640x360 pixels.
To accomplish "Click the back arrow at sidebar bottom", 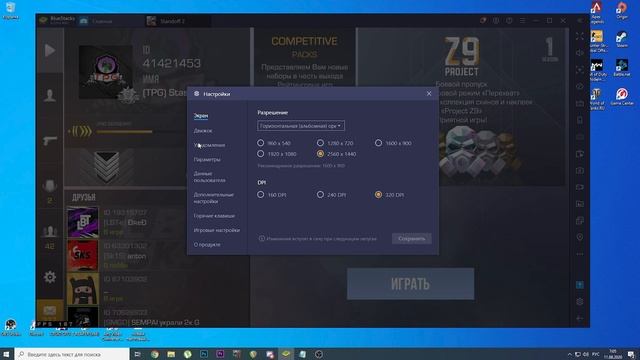I will coord(580,318).
